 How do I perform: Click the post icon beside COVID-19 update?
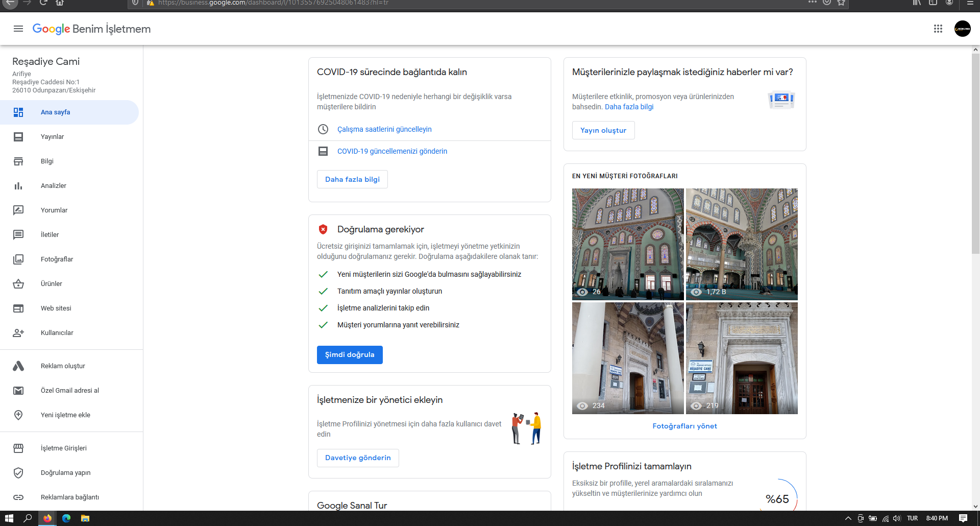coord(323,151)
